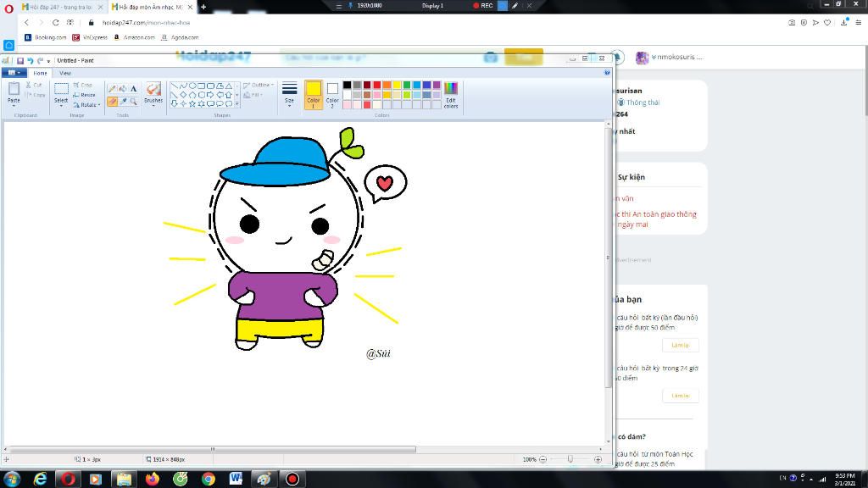Click the Cut button in Clipboard group
868x488 pixels.
(x=34, y=86)
